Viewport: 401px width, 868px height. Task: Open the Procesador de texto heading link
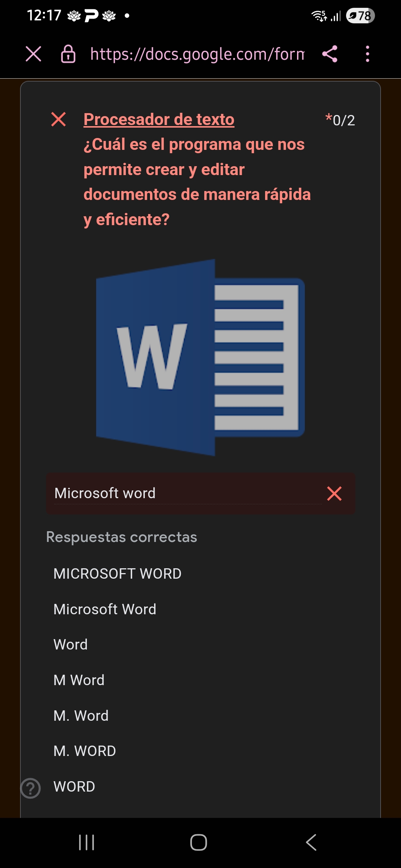pyautogui.click(x=159, y=119)
